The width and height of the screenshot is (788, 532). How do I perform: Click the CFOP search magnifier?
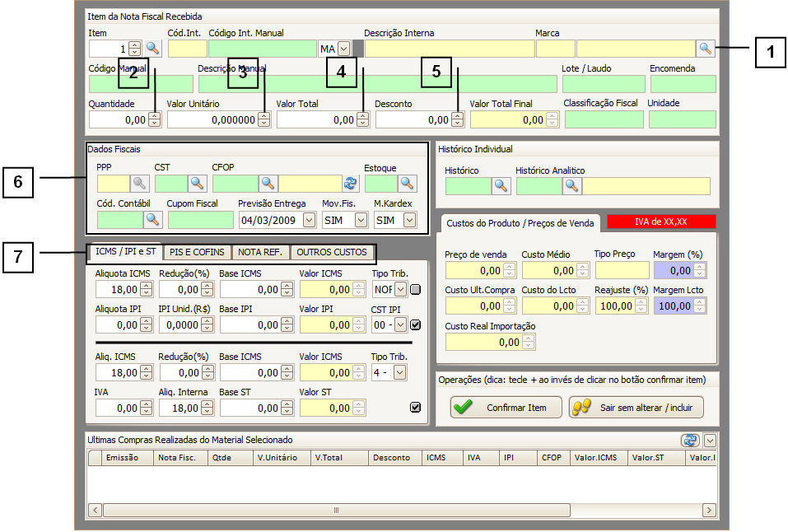coord(268,184)
